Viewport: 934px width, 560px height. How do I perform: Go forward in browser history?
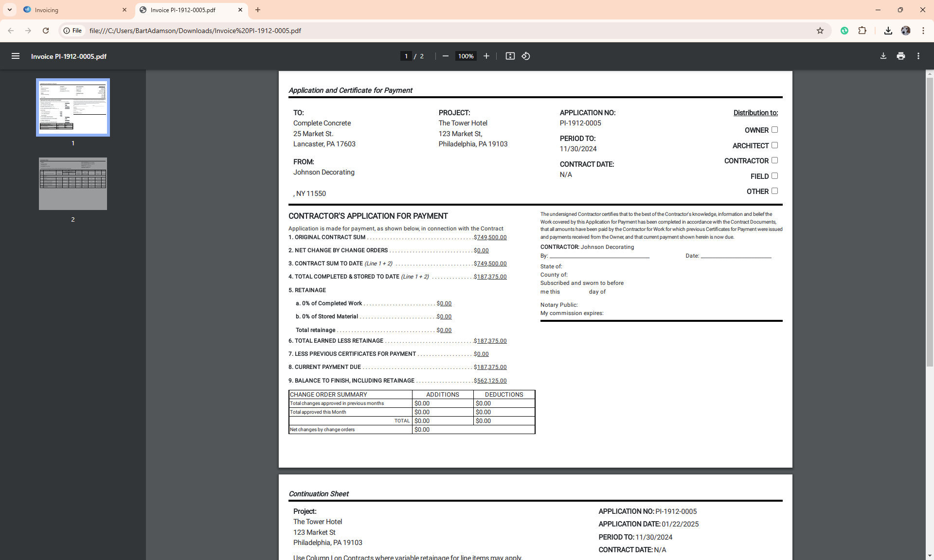[x=28, y=31]
